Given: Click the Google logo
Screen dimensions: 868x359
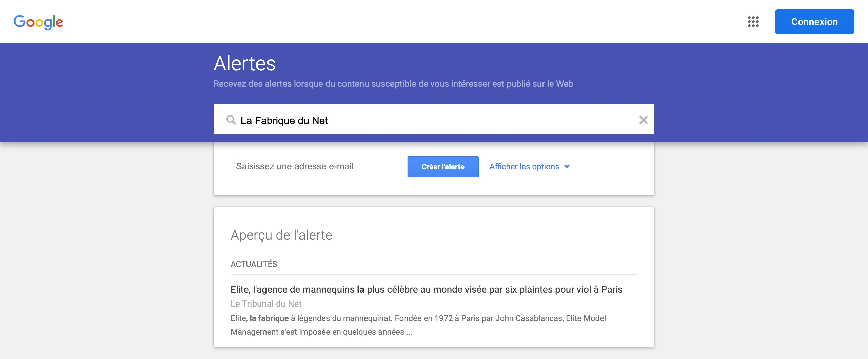Looking at the screenshot, I should click(x=38, y=22).
